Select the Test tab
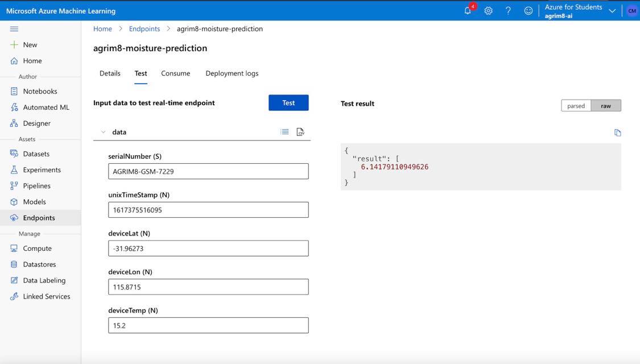Image resolution: width=640 pixels, height=364 pixels. point(141,73)
